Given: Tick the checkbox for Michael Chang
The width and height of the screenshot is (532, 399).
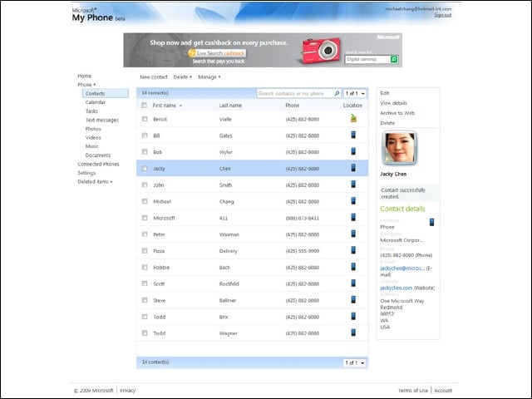Looking at the screenshot, I should (x=145, y=201).
